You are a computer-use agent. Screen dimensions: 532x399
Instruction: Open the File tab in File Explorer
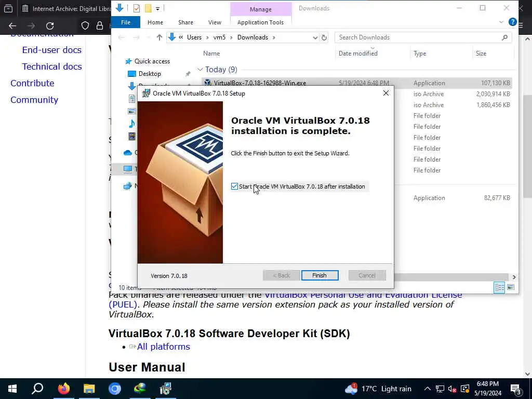click(126, 22)
